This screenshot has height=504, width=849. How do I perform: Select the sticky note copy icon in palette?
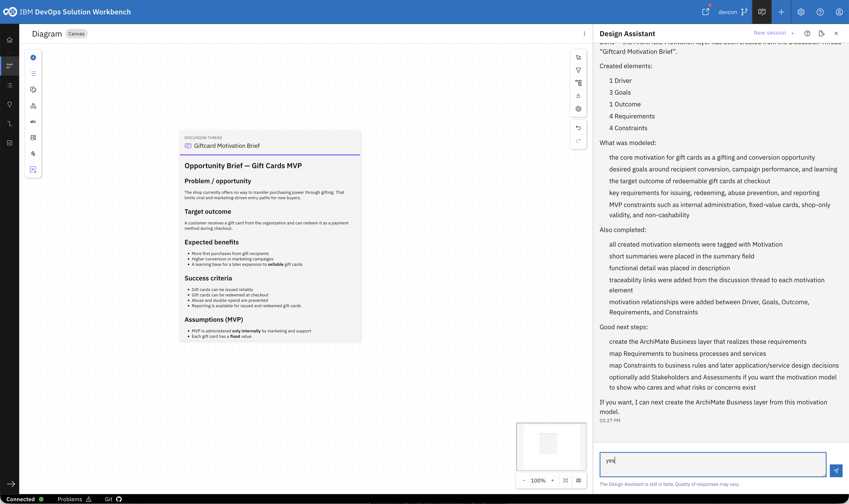pos(33,90)
